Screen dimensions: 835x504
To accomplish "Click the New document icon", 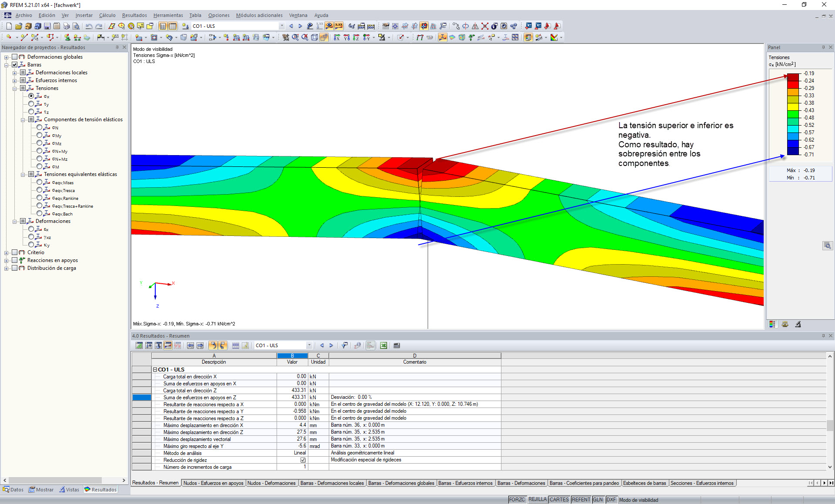I will [9, 26].
